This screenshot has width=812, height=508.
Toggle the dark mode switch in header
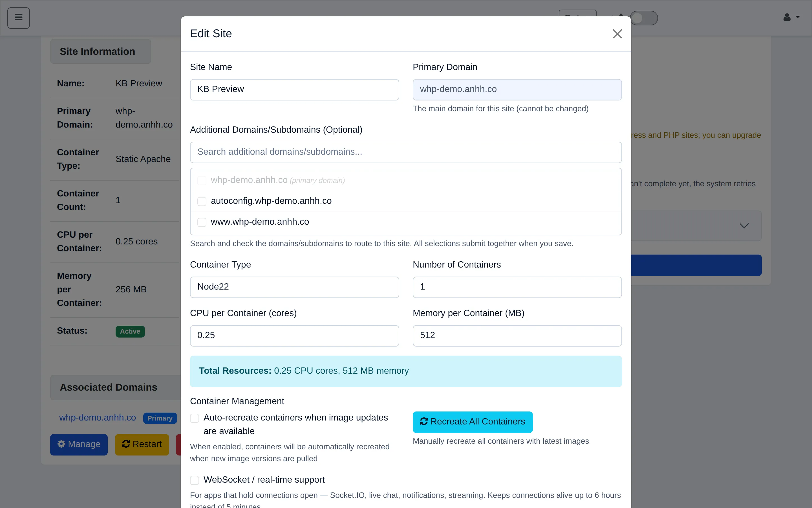click(644, 18)
